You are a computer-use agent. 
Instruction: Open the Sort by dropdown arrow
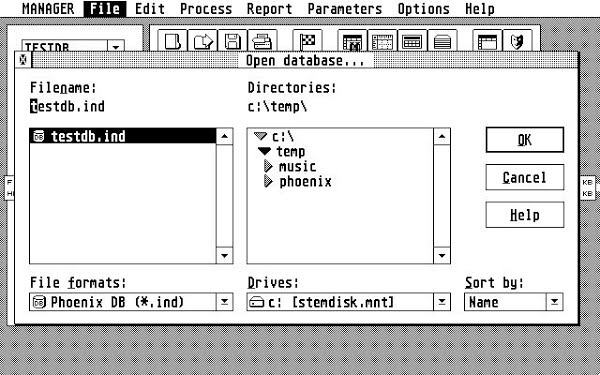554,302
